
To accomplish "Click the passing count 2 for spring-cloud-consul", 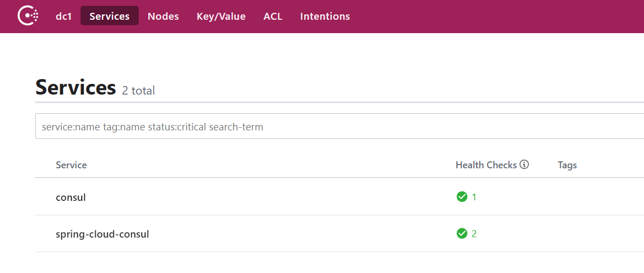I will [474, 234].
